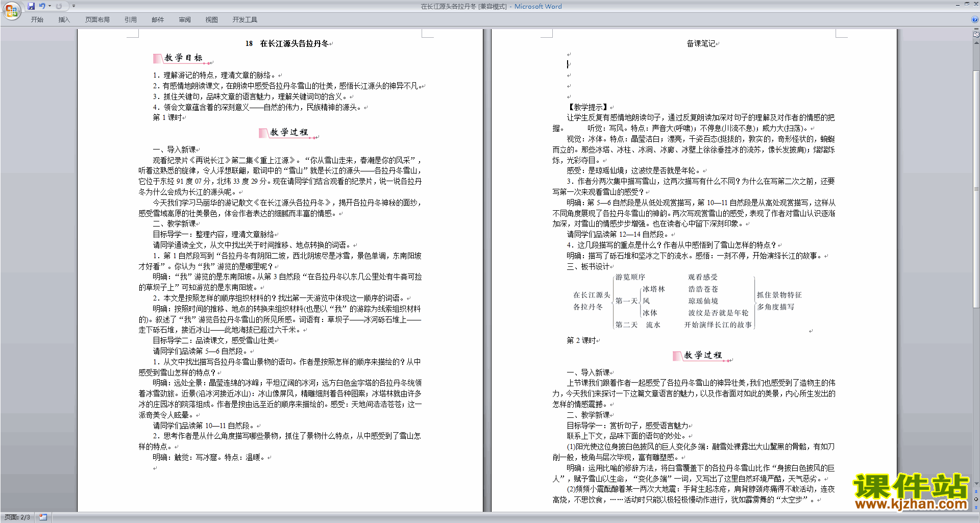Select the 审阅 ribbon tab
The image size is (980, 523).
[x=185, y=20]
